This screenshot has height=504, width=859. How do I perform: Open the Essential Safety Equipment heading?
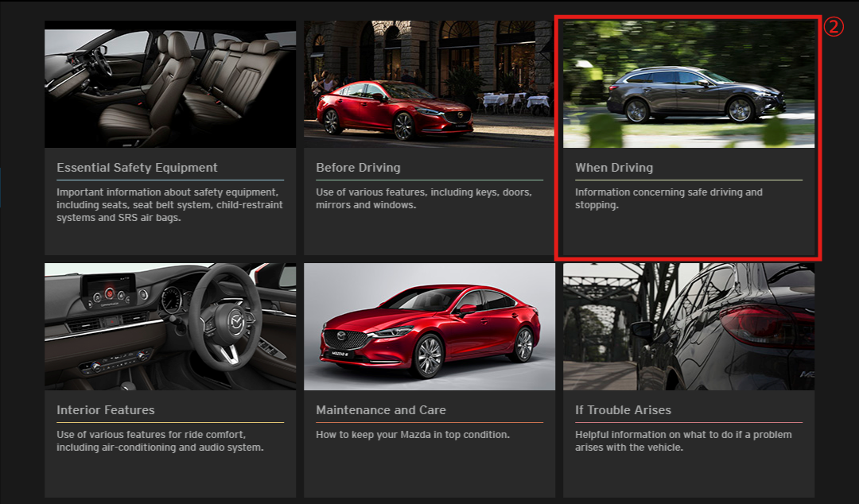coord(137,168)
